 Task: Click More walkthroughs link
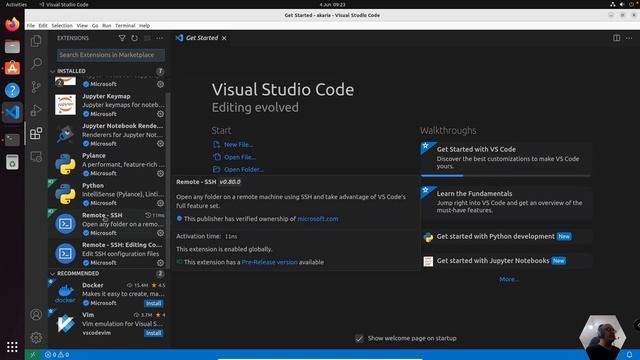click(509, 279)
